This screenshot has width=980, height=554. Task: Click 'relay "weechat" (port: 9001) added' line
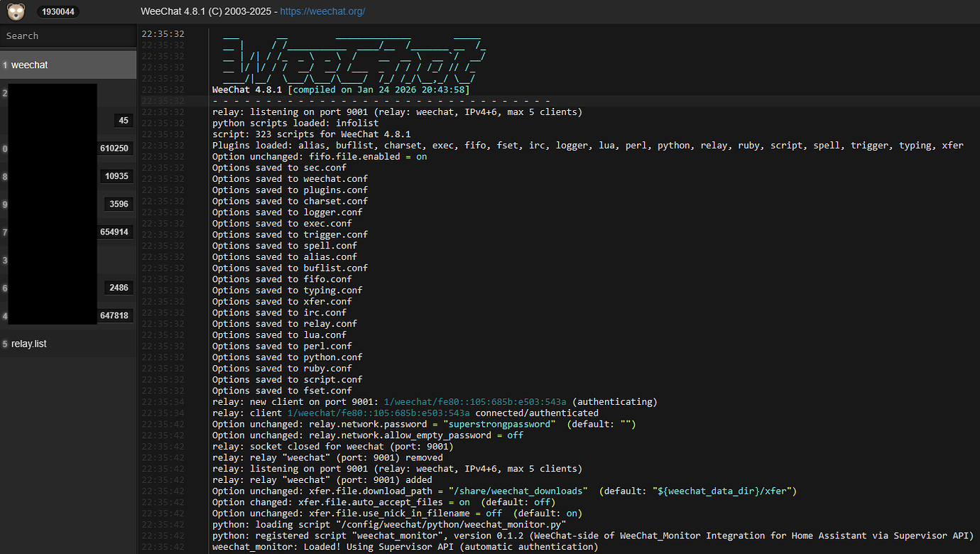322,479
